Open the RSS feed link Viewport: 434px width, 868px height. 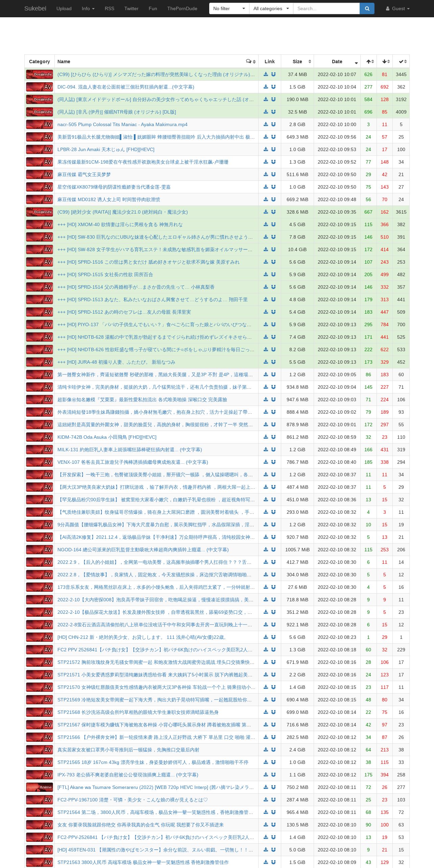(x=110, y=8)
